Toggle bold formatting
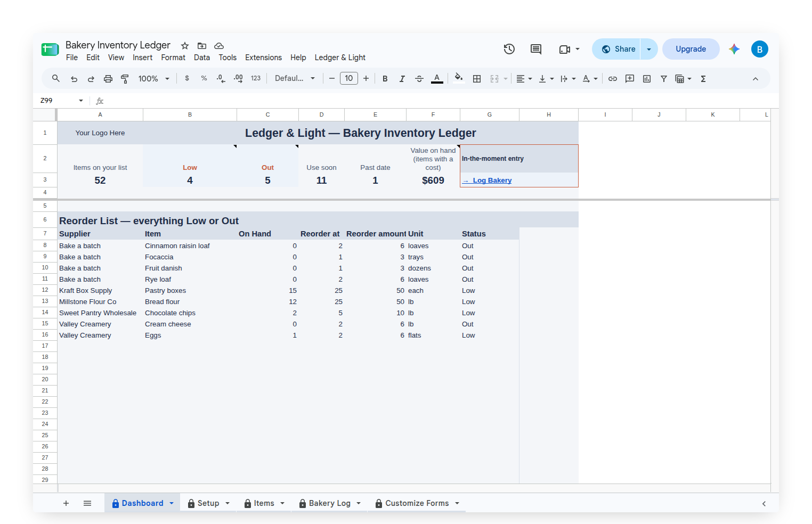The image size is (812, 524). (385, 79)
